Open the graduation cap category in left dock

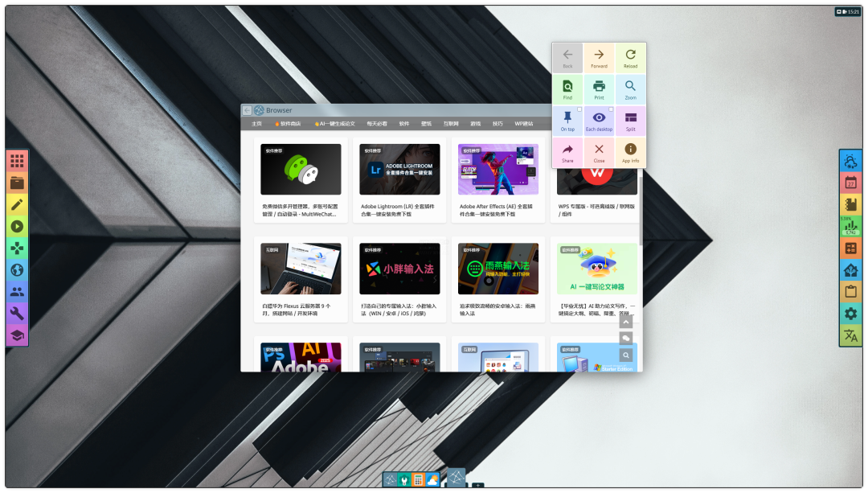[x=17, y=335]
